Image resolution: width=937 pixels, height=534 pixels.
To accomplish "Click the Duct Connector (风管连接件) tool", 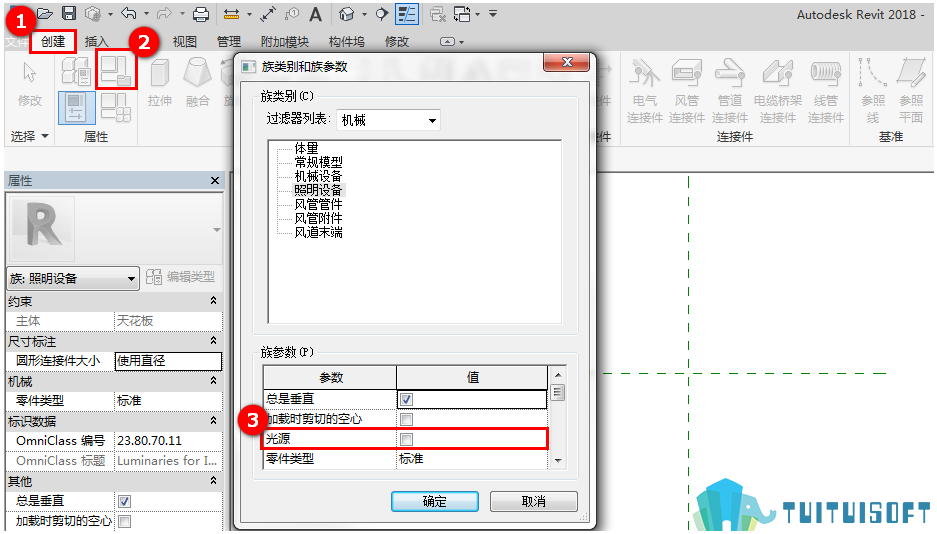I will click(x=687, y=91).
